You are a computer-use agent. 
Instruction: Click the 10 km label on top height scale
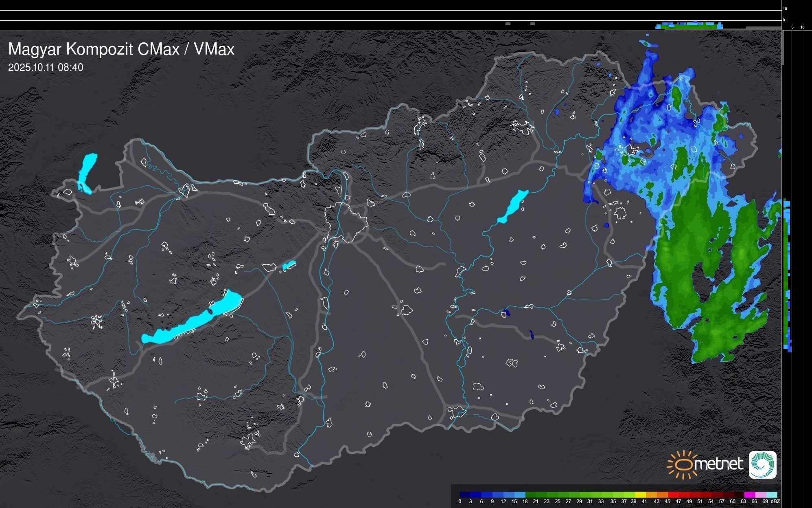785,9
